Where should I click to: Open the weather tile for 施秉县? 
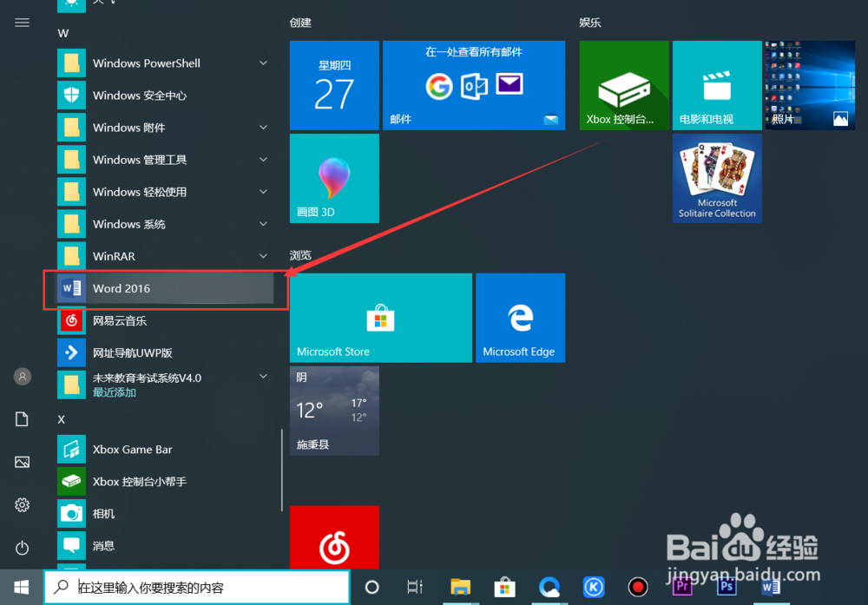click(334, 411)
